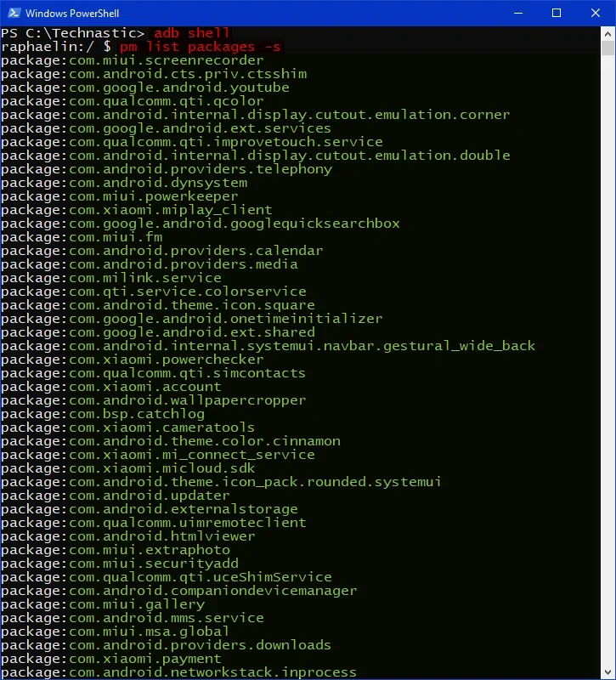Click com.android.mms.service line
Image resolution: width=616 pixels, height=680 pixels.
[133, 618]
